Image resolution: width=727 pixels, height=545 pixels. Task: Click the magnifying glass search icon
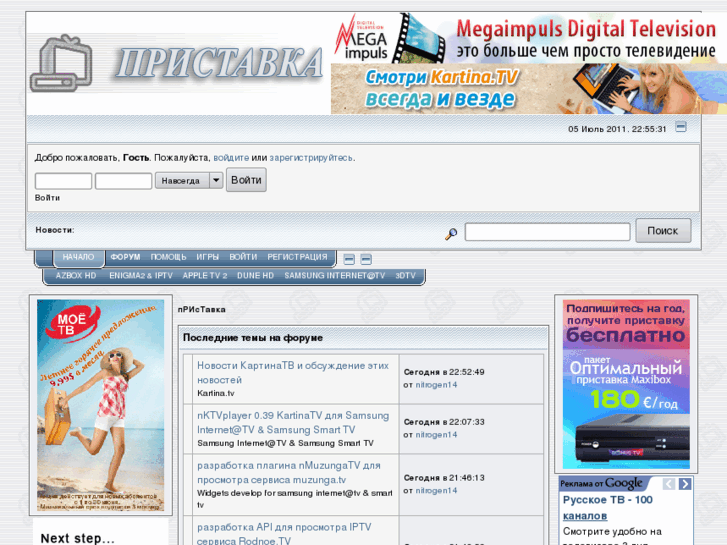451,233
